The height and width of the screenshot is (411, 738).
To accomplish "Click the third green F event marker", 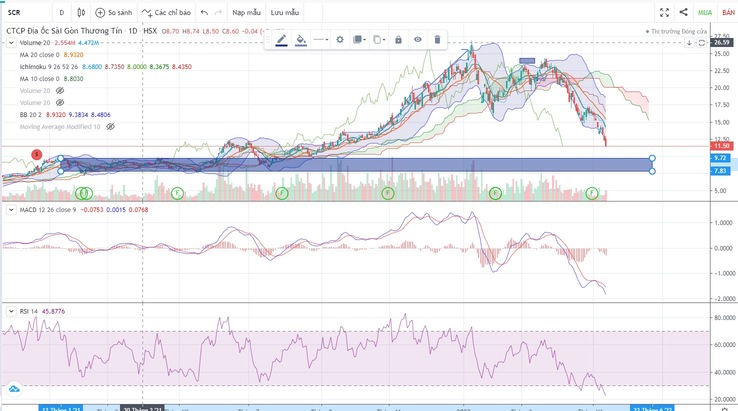I will [x=281, y=193].
